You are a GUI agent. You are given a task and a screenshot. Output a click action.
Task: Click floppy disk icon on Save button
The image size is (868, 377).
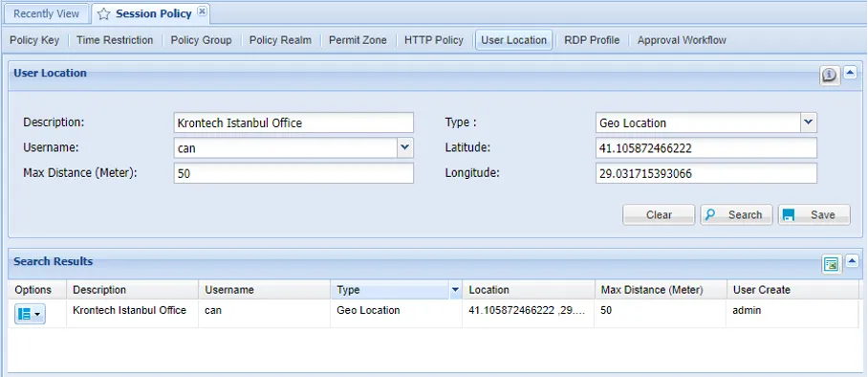tap(789, 215)
